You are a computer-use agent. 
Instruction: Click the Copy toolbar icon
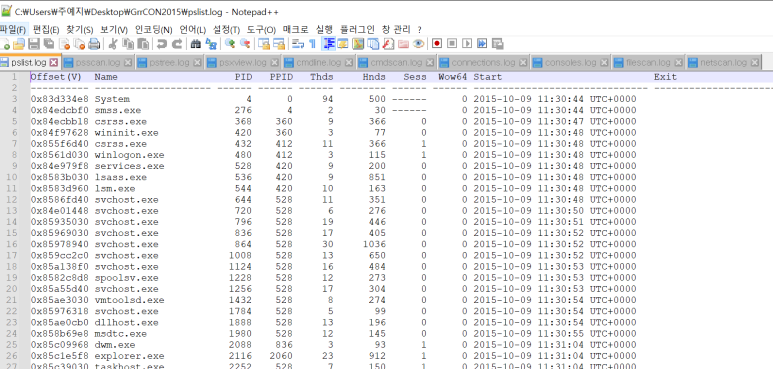(128, 44)
